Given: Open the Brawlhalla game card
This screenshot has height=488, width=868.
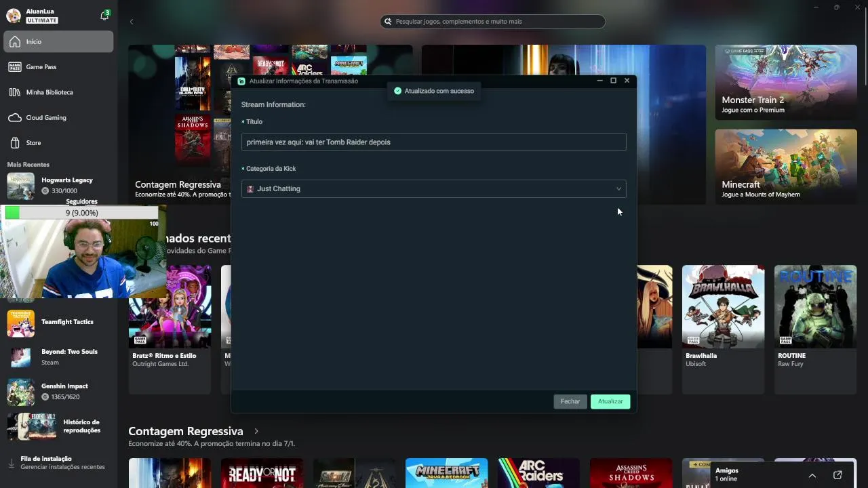Looking at the screenshot, I should click(723, 329).
